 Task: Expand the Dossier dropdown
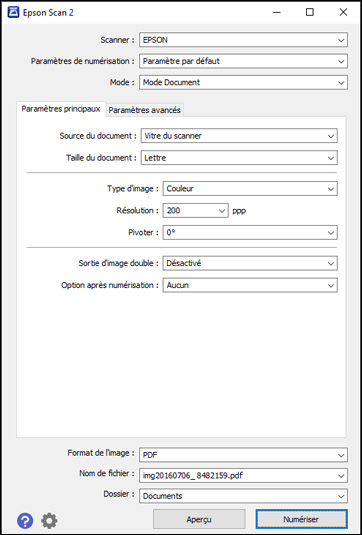(x=244, y=496)
